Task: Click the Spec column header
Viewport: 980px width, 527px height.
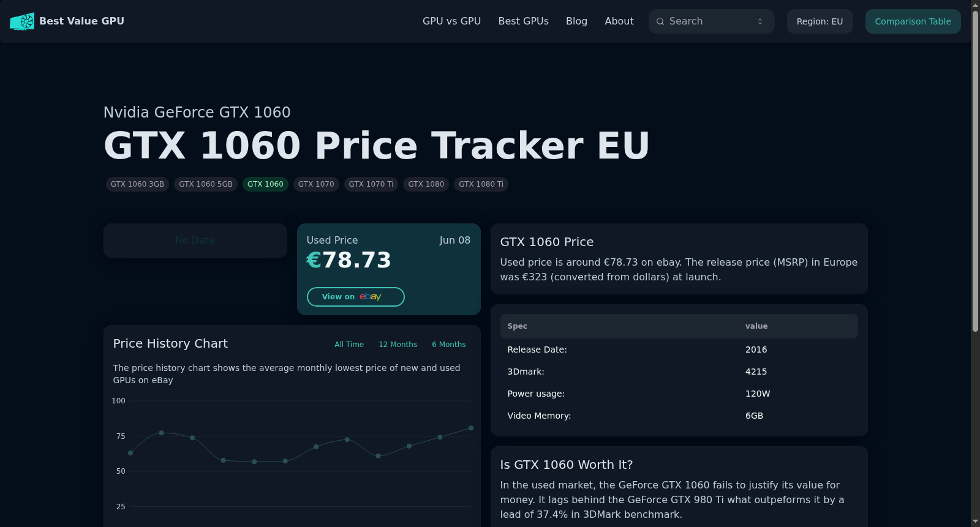Action: (x=517, y=326)
